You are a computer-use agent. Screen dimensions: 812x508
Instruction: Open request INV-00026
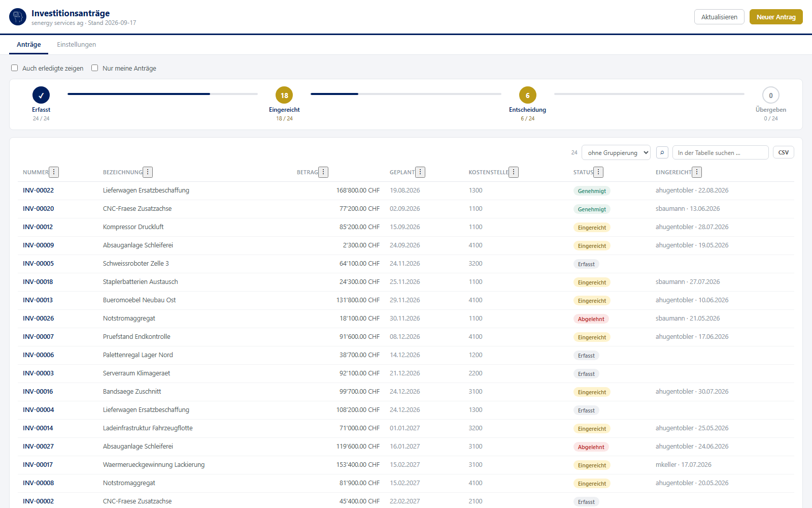38,319
